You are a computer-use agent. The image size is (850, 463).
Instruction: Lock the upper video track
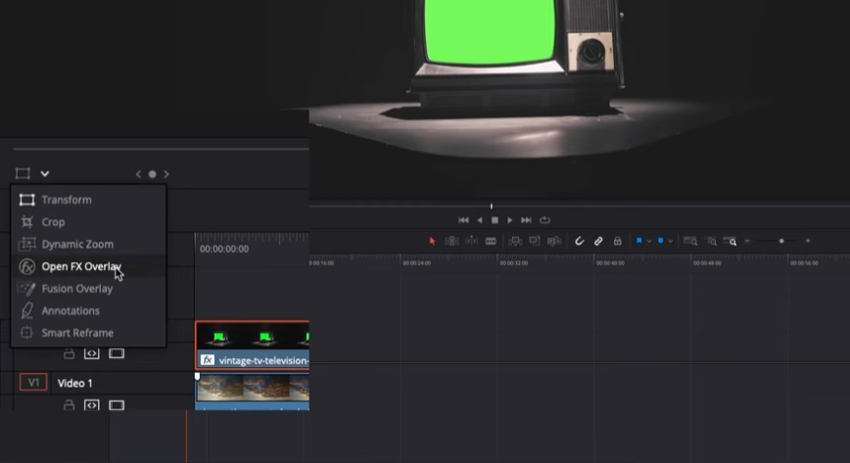click(69, 353)
